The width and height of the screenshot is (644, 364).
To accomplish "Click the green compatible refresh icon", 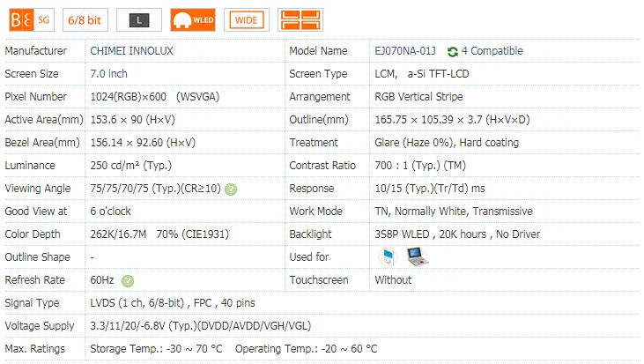I will (x=453, y=51).
